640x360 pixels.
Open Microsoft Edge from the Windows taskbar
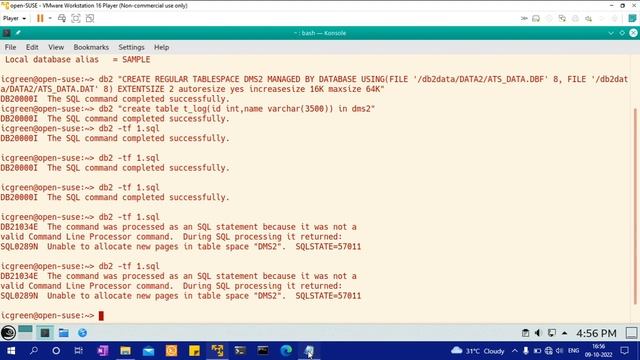[x=286, y=351]
